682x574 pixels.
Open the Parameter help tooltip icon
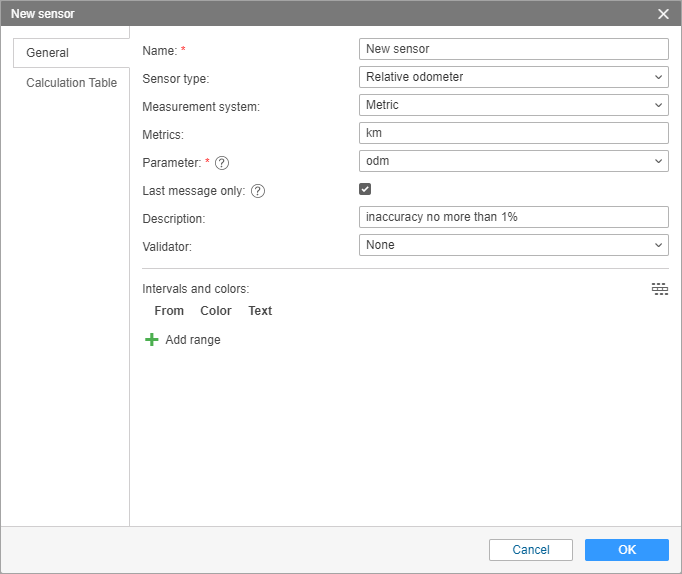(x=222, y=163)
